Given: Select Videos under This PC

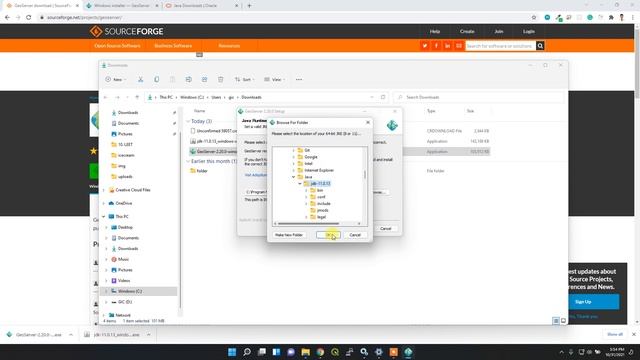Looking at the screenshot, I should [x=124, y=280].
